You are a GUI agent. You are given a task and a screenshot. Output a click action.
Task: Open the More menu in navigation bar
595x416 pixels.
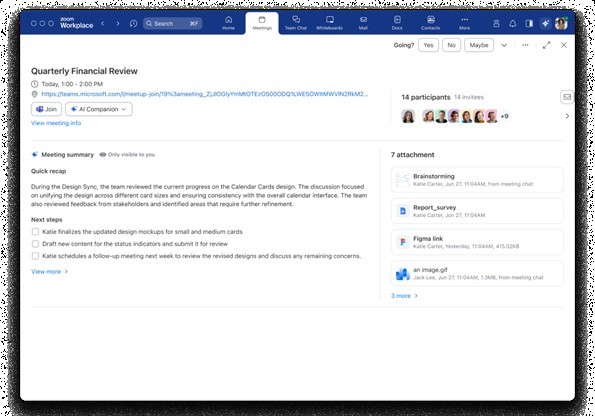coord(464,23)
